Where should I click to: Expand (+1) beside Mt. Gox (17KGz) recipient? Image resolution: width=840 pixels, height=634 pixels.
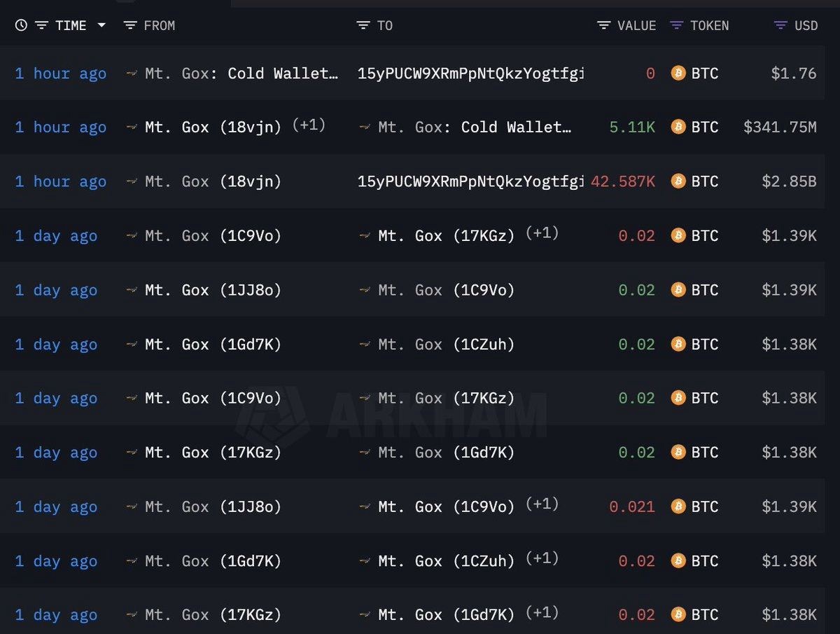[542, 233]
